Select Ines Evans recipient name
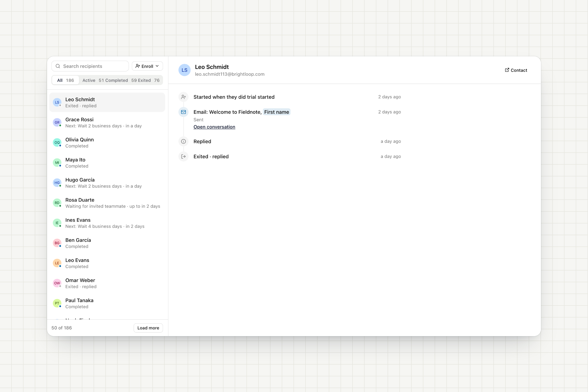 78,220
